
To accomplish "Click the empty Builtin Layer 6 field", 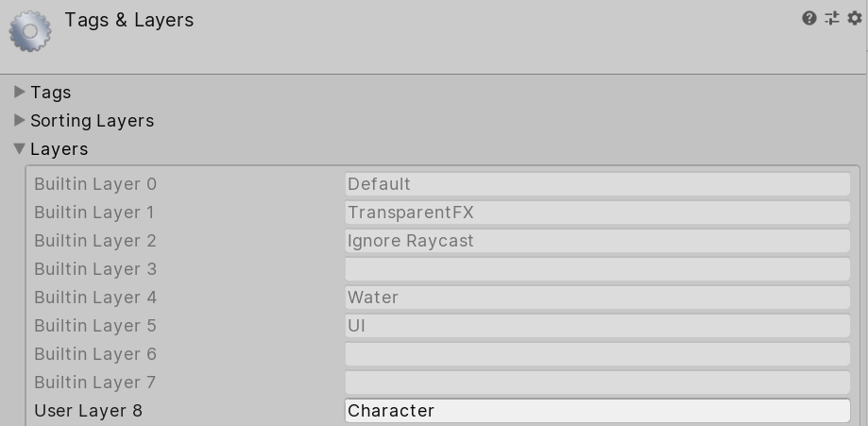I will (x=597, y=354).
